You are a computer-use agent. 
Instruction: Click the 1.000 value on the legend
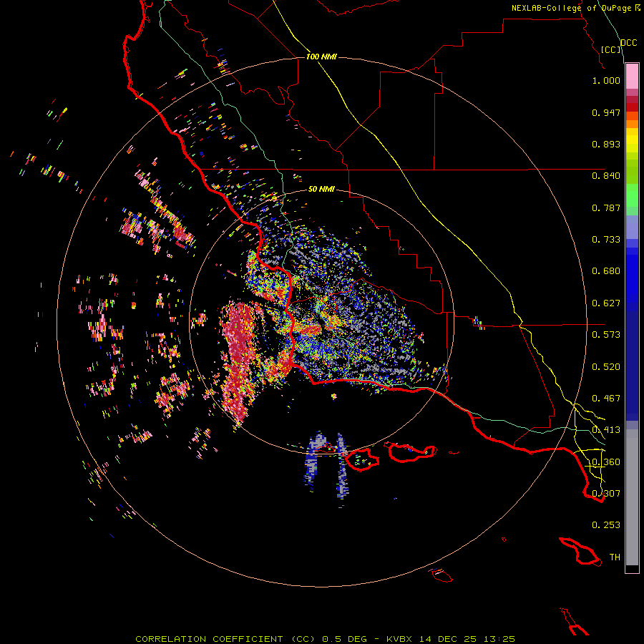coord(606,80)
